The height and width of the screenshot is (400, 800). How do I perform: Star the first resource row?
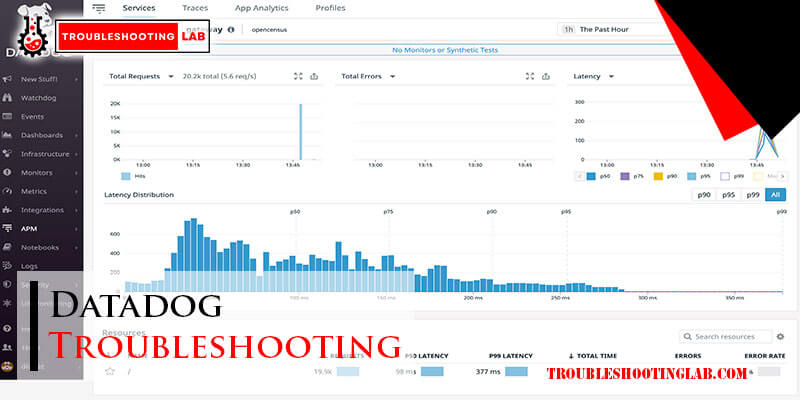(x=110, y=371)
